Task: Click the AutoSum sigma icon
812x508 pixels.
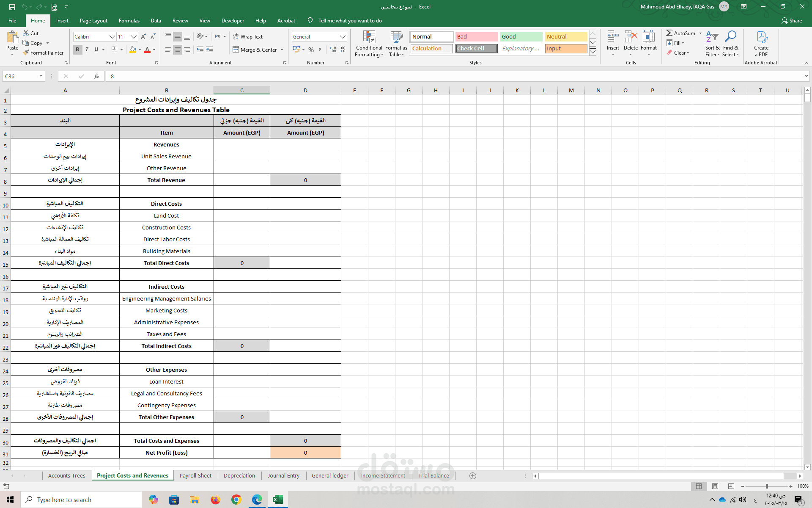Action: tap(669, 33)
